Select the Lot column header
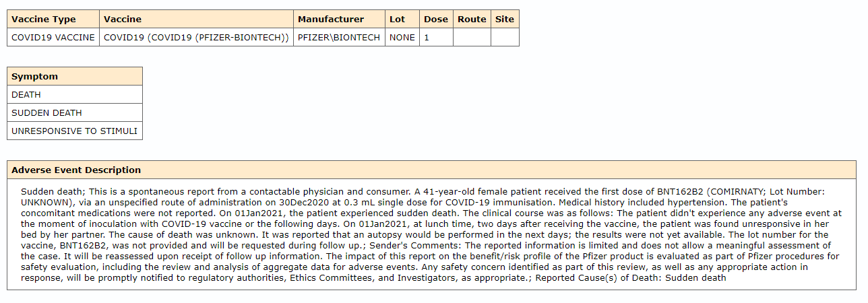Viewport: 868px width, 303px height. pos(398,20)
